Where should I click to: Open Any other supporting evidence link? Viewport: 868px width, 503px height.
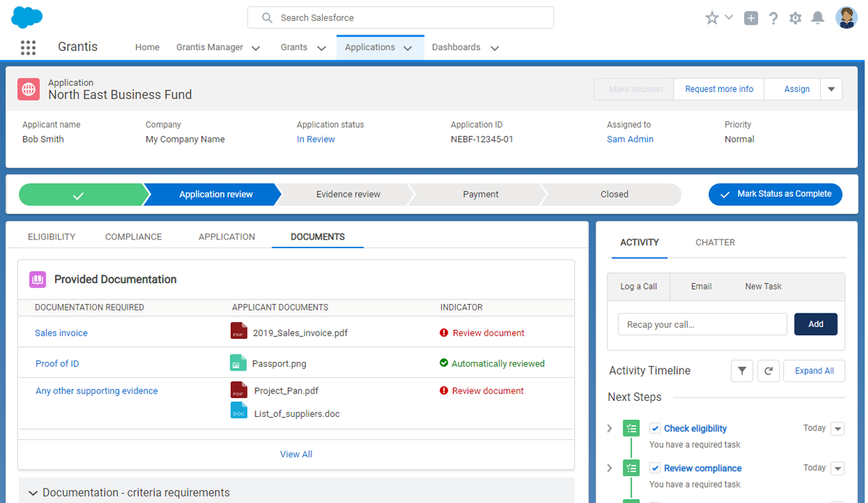click(96, 391)
